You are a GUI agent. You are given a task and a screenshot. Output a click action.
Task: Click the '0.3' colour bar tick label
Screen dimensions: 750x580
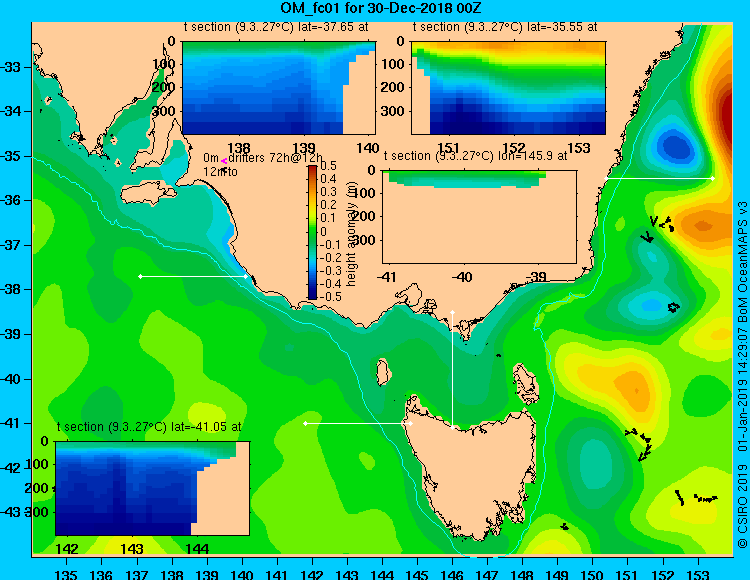pos(328,192)
